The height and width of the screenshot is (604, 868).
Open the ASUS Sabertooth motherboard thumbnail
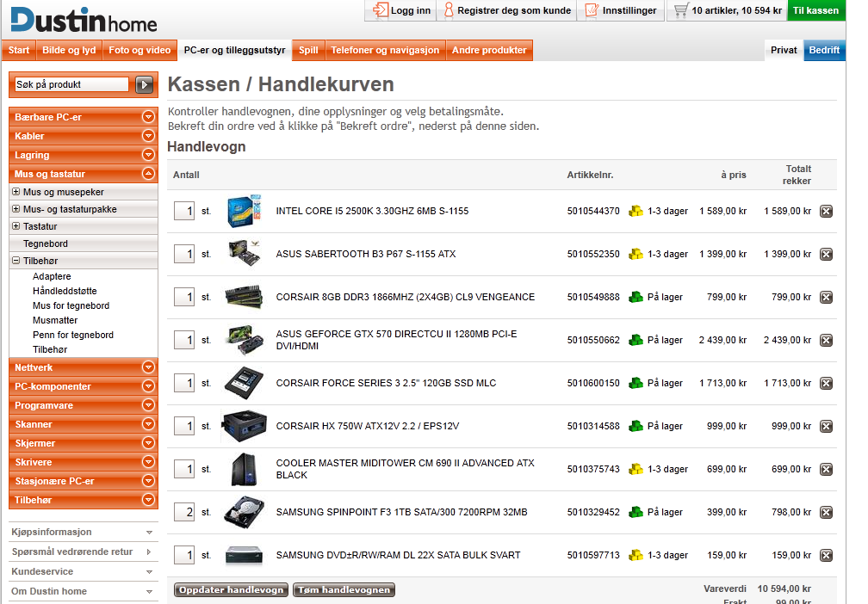coord(245,253)
